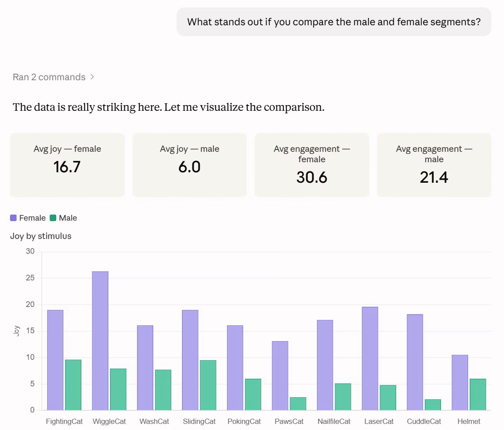504x430 pixels.
Task: Click the chevron next to Ran 2 commands
Action: coord(92,77)
